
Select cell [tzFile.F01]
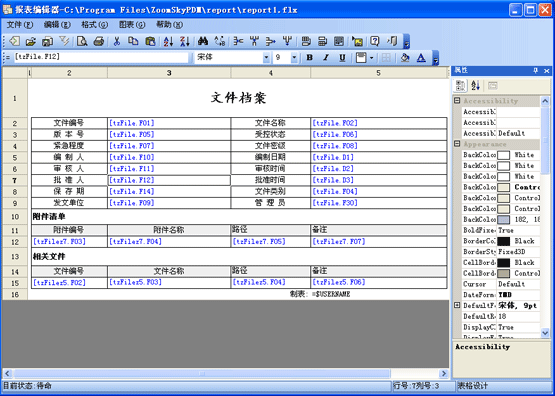tap(169, 123)
